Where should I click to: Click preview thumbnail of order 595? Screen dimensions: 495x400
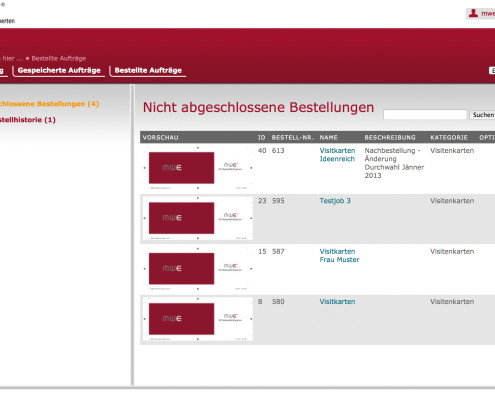198,218
